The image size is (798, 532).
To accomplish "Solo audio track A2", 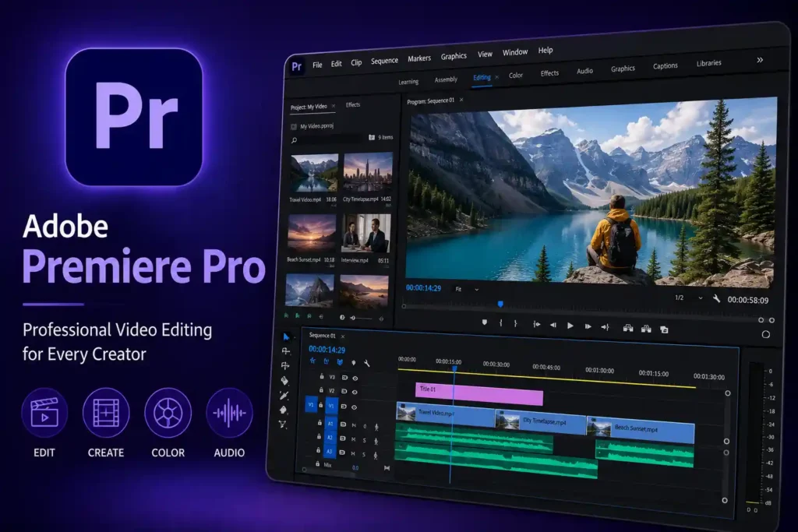I will [364, 440].
